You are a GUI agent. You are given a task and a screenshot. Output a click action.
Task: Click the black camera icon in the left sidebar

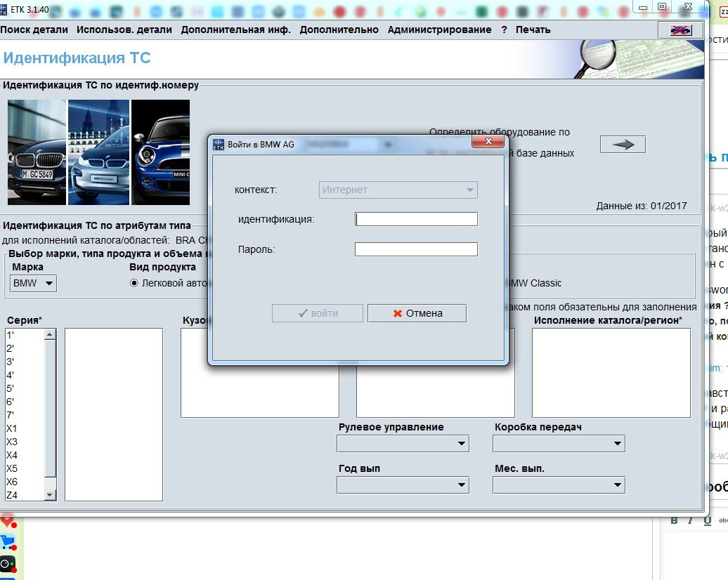[8, 564]
